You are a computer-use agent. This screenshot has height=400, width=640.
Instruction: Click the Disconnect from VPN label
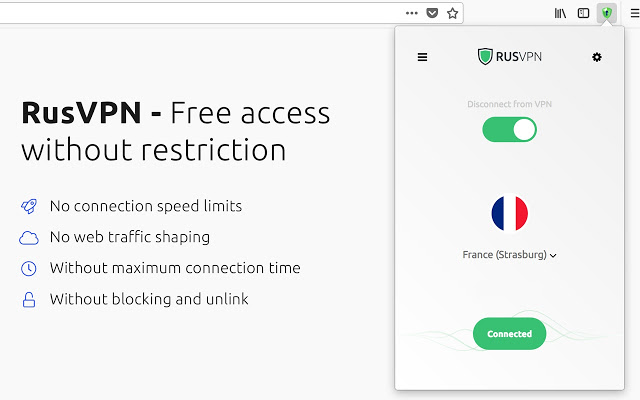[x=509, y=104]
